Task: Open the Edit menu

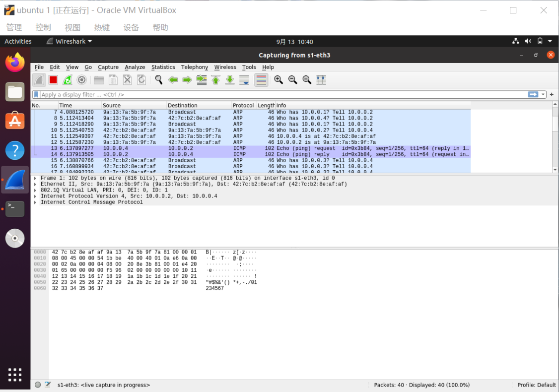Action: pyautogui.click(x=55, y=67)
